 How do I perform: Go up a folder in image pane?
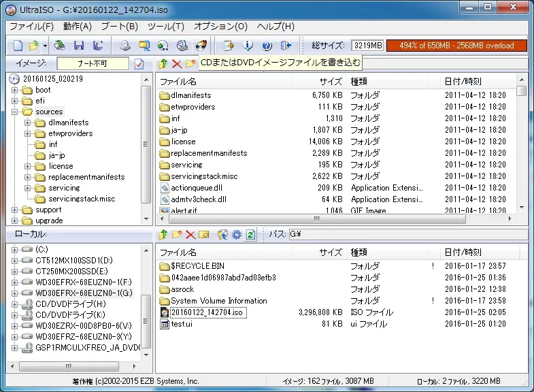coord(163,64)
